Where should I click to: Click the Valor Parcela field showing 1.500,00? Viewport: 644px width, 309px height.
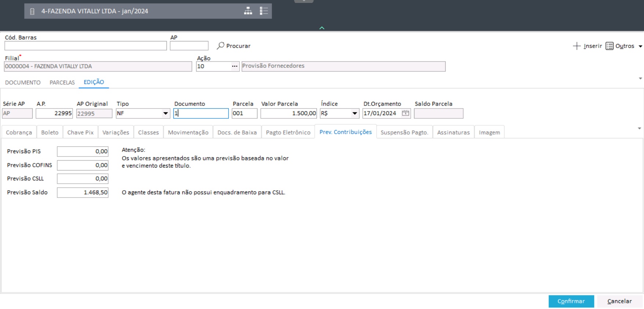(289, 113)
